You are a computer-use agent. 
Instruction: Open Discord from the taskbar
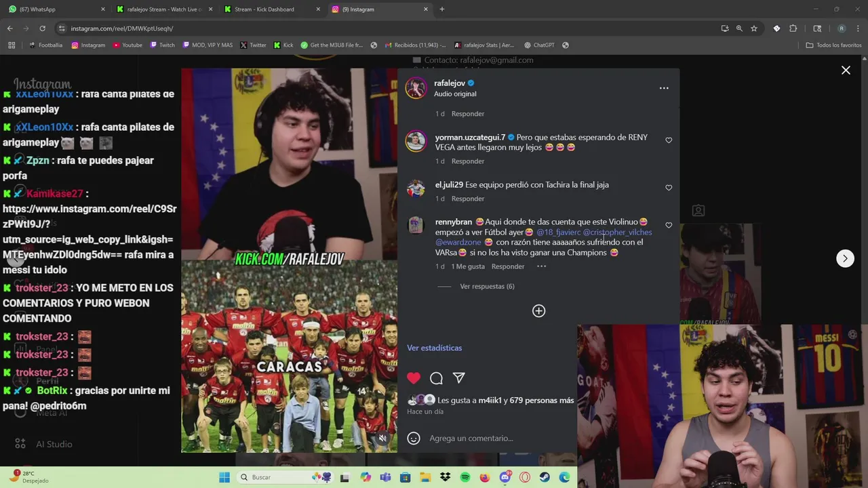point(505,477)
